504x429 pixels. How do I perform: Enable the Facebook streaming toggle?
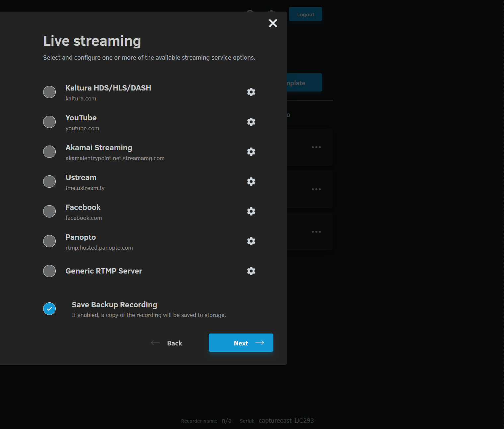[49, 211]
